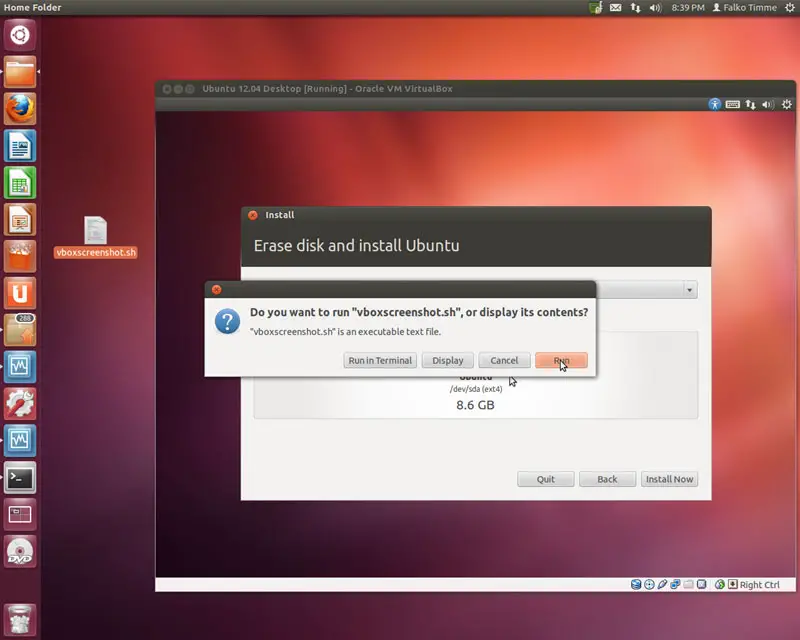Click the 8:39 PM clock

tap(688, 8)
